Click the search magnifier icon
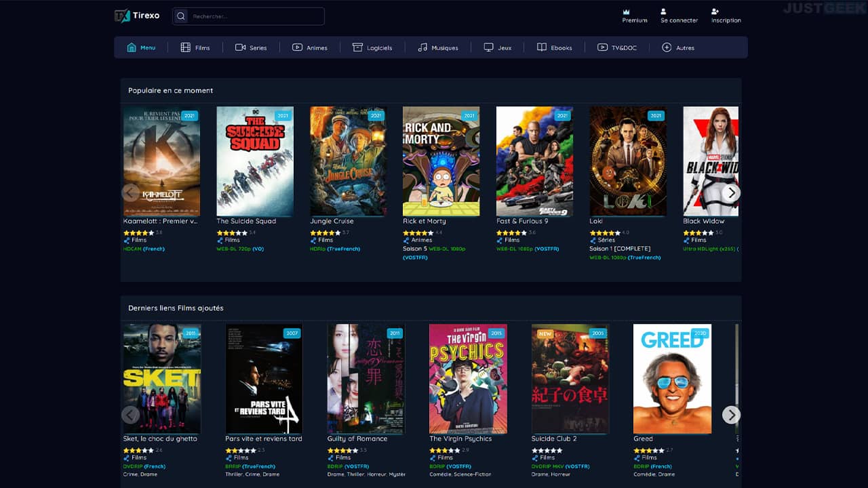 tap(181, 16)
